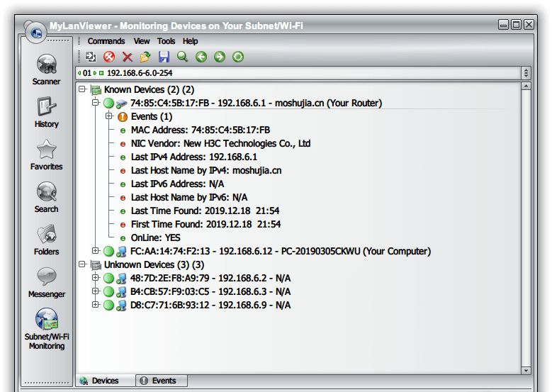552x392 pixels.
Task: Open the Tools menu
Action: tap(166, 41)
